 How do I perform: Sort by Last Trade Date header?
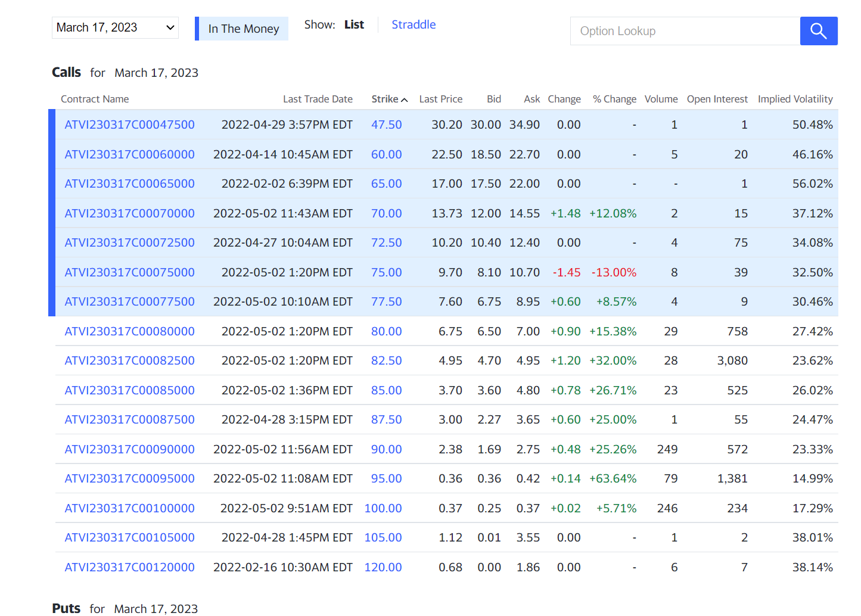click(318, 99)
